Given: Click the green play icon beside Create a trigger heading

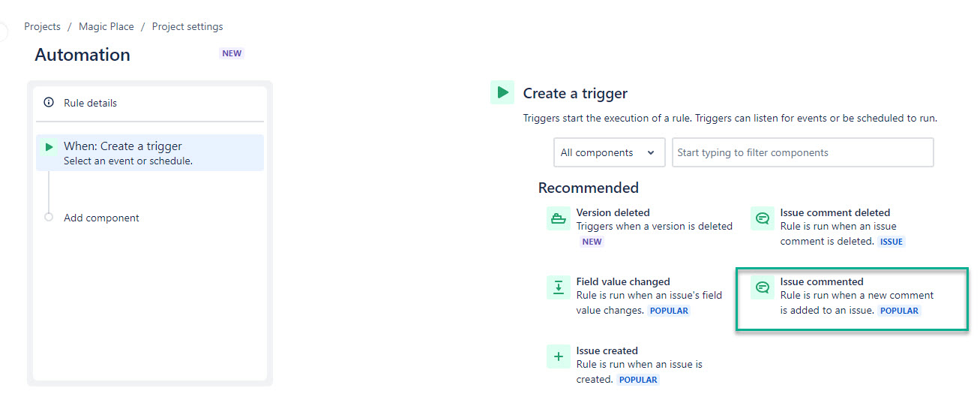Looking at the screenshot, I should pos(502,93).
